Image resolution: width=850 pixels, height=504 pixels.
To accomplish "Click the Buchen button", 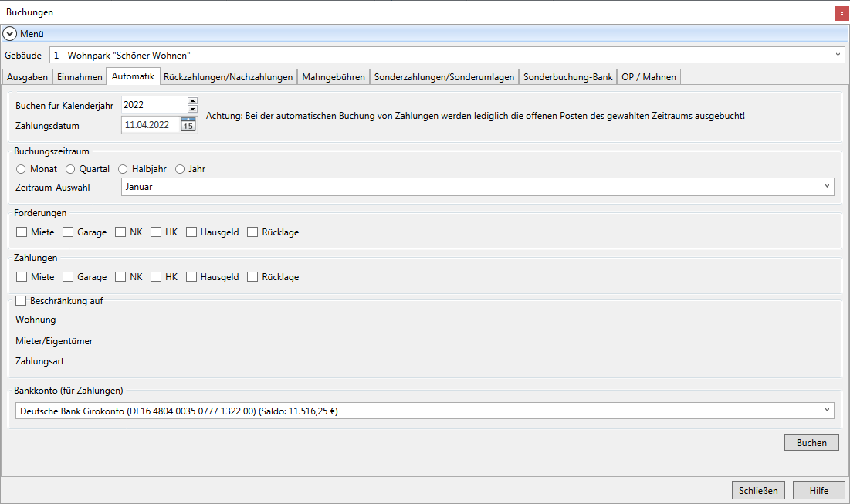I will click(811, 442).
